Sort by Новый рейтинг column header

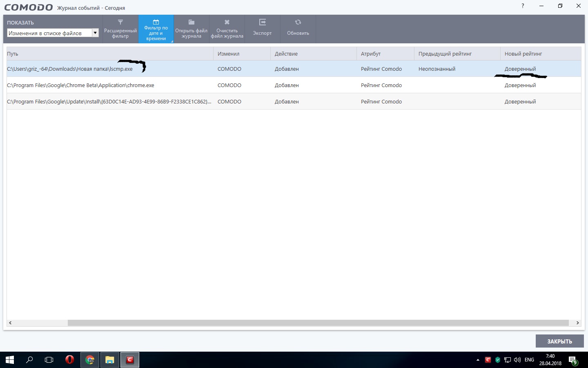[x=540, y=54]
